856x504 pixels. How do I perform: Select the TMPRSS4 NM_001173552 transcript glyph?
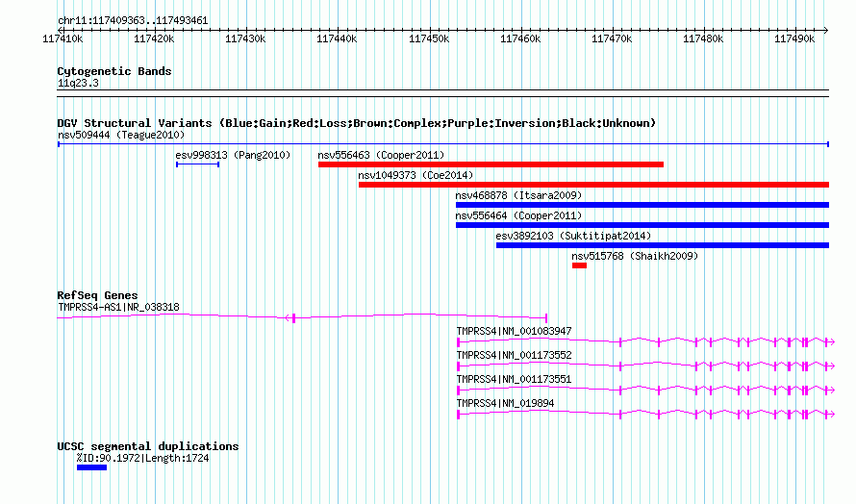[645, 365]
